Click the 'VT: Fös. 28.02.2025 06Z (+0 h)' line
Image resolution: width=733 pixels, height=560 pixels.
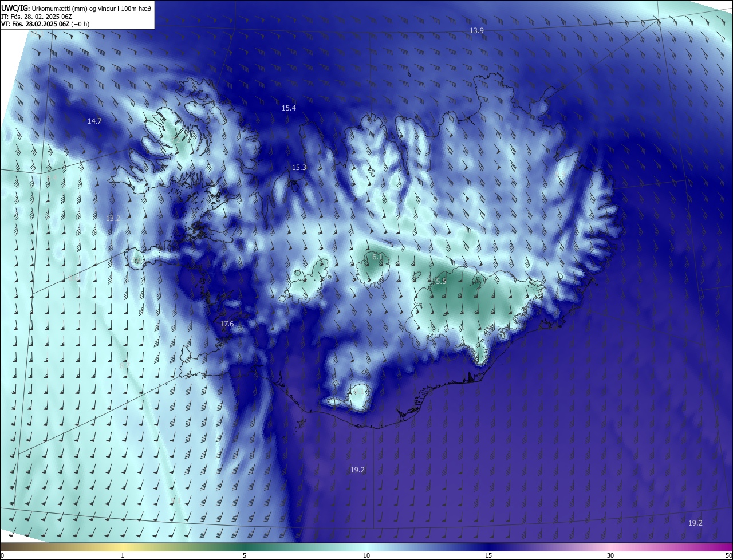click(45, 25)
